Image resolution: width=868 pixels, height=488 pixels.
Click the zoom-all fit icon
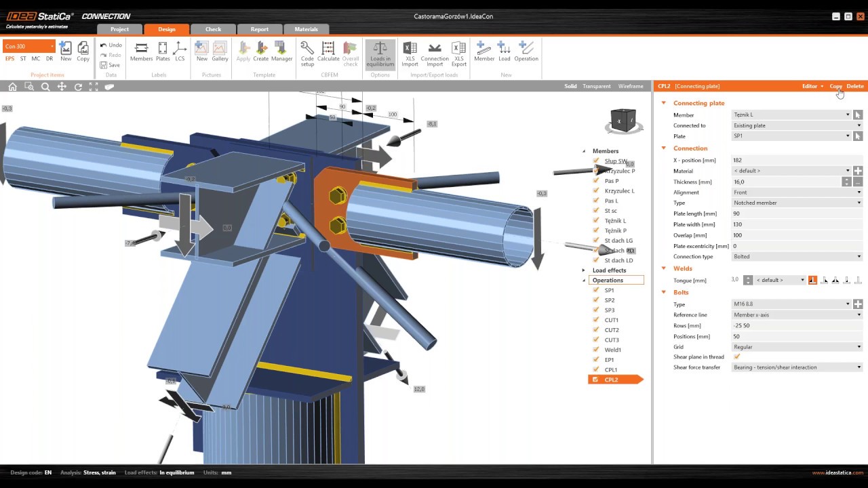tap(94, 87)
